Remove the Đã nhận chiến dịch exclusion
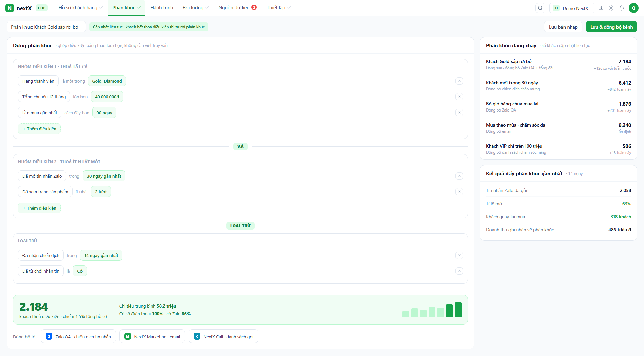644x356 pixels. [459, 255]
